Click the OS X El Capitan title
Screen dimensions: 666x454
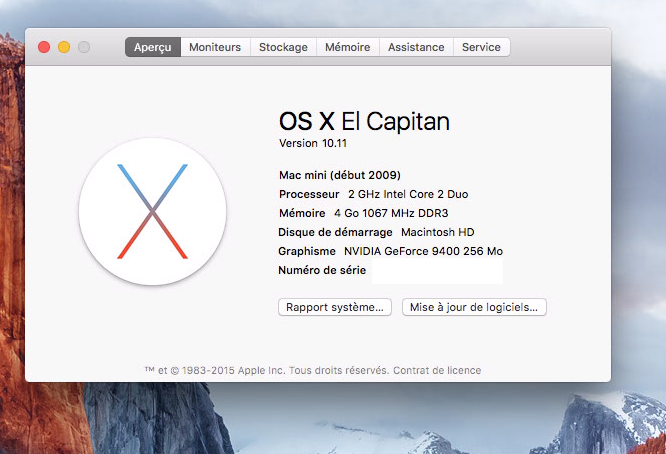[364, 121]
